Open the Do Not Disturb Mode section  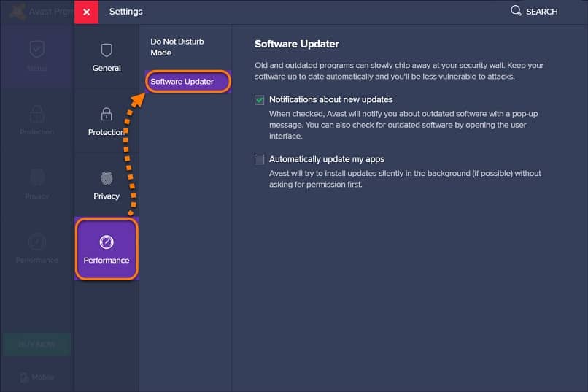[x=171, y=47]
